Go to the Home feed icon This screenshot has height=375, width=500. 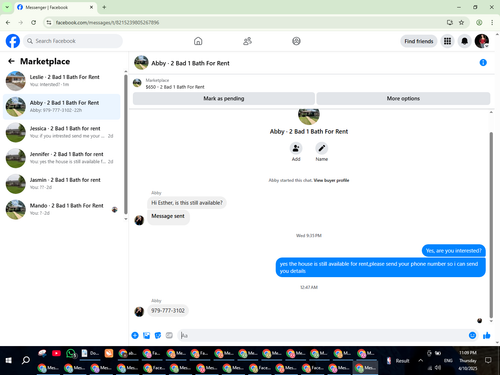tap(198, 41)
